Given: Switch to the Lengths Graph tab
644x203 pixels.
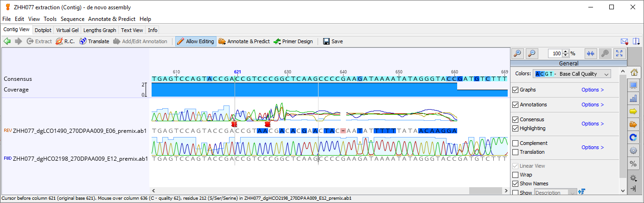Looking at the screenshot, I should (x=100, y=30).
